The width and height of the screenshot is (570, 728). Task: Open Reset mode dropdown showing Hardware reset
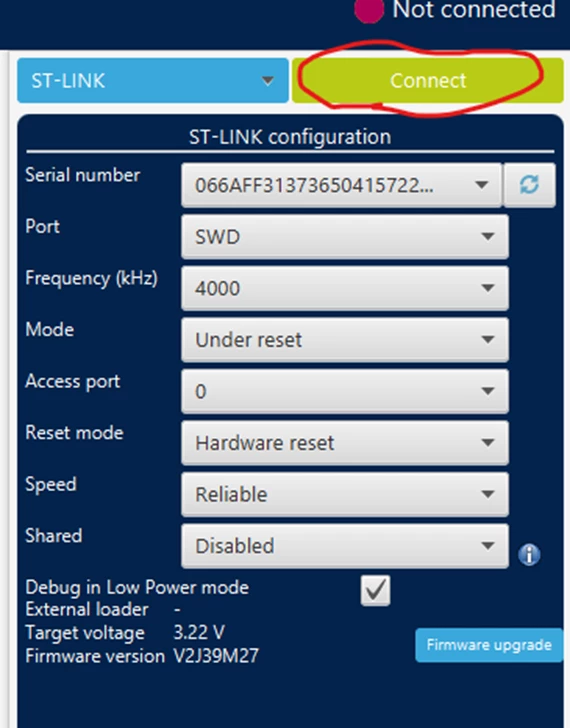(345, 442)
